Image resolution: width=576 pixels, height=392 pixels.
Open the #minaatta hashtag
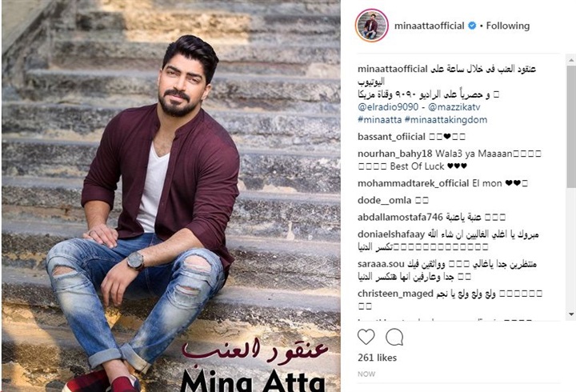[x=379, y=120]
